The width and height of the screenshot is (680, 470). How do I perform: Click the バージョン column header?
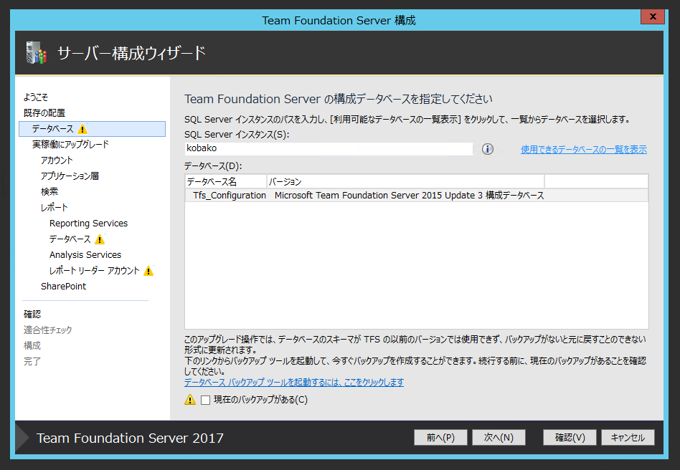pyautogui.click(x=405, y=182)
